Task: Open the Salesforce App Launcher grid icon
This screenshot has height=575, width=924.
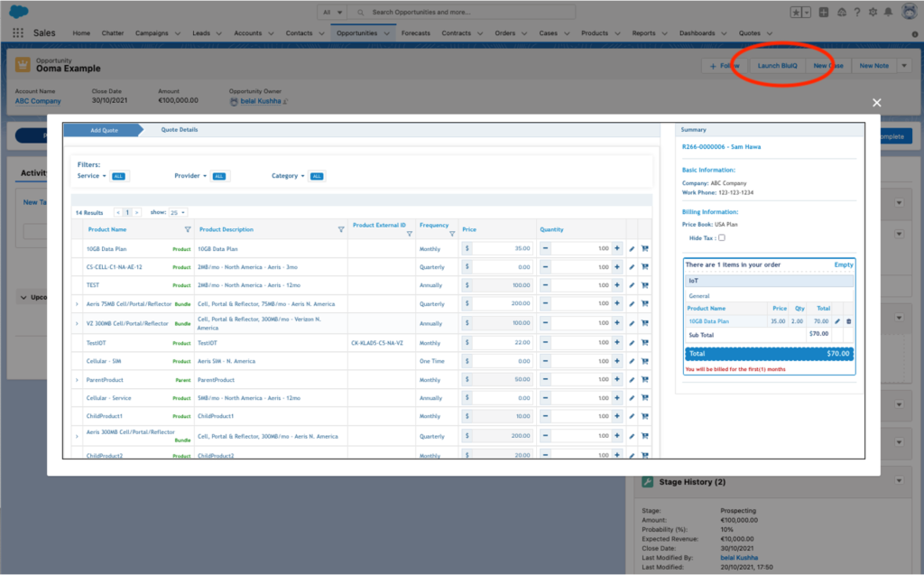Action: tap(16, 32)
